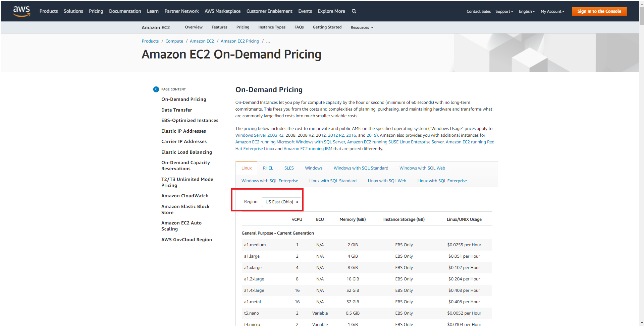Open Partner Network menu
Screen dimensions: 644x327
tap(181, 11)
